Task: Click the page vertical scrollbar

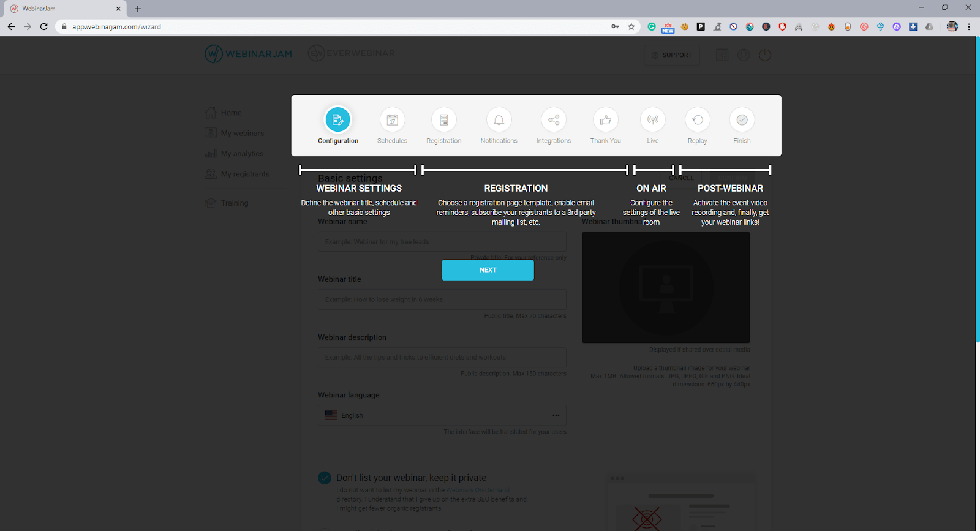Action: 977,190
